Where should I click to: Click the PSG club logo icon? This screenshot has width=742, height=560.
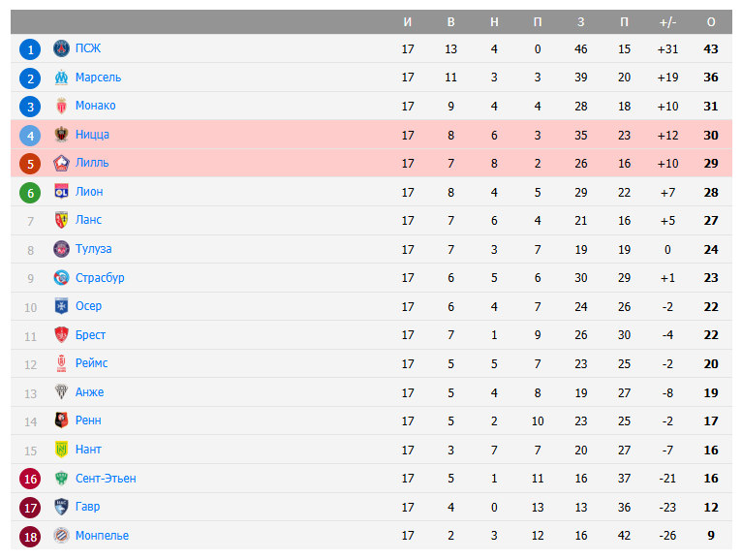coord(62,48)
